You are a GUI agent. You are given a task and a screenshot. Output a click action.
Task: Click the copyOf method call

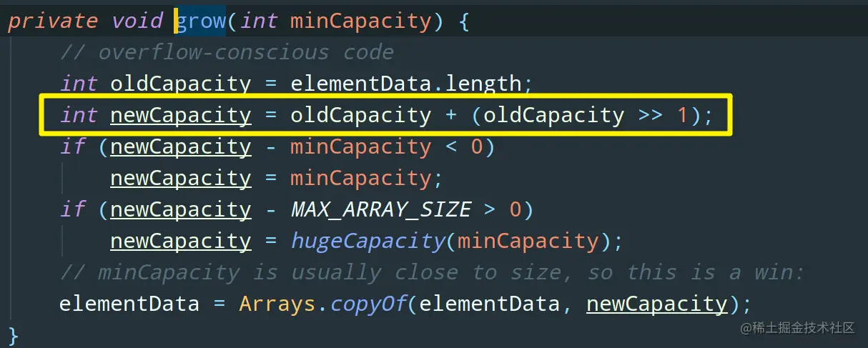point(368,304)
